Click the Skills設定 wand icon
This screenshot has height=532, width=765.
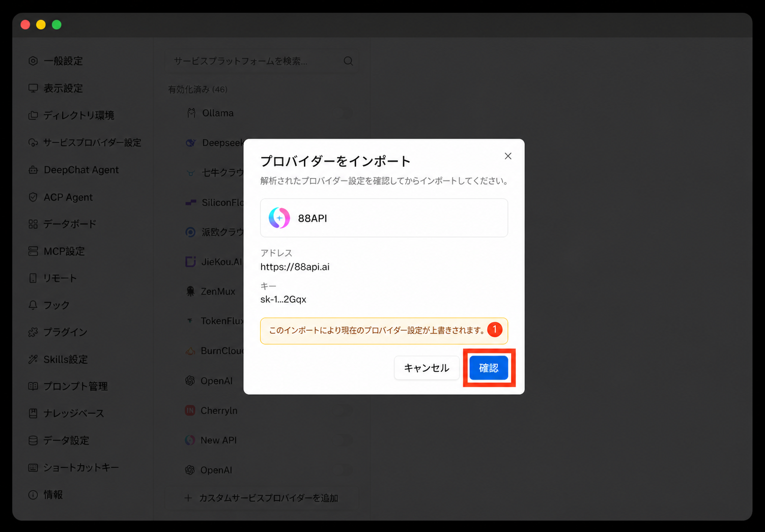[x=33, y=359]
